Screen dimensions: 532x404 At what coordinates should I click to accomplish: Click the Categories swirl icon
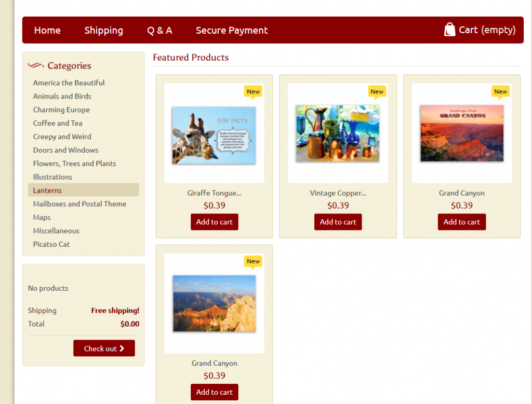click(x=36, y=65)
